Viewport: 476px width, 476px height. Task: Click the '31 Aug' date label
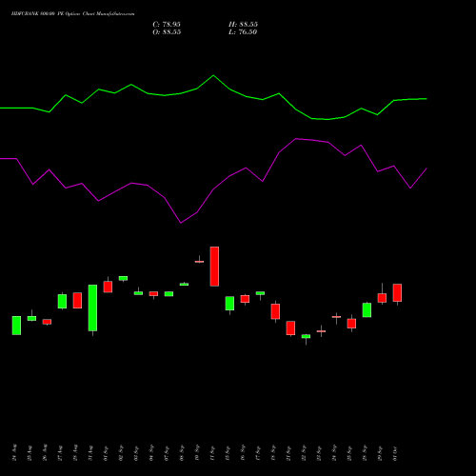tap(90, 453)
